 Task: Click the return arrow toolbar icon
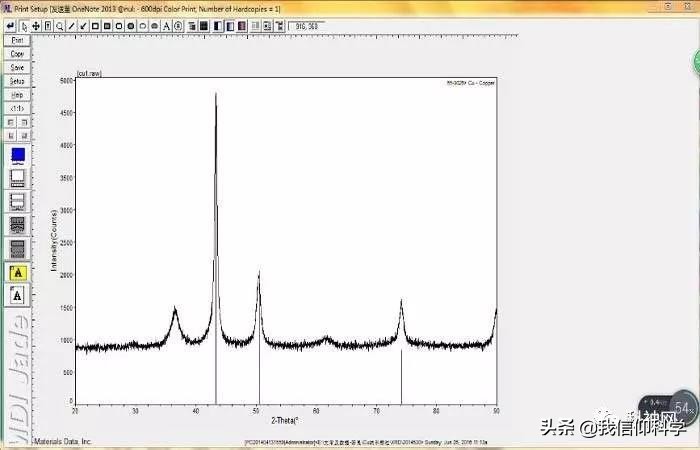10,26
